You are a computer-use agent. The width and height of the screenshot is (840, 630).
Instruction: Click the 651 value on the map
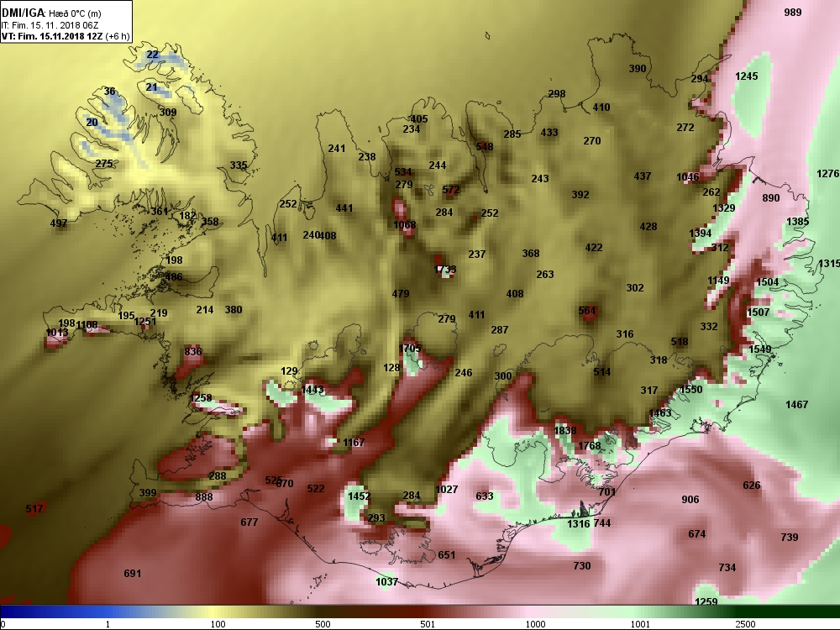pos(447,555)
